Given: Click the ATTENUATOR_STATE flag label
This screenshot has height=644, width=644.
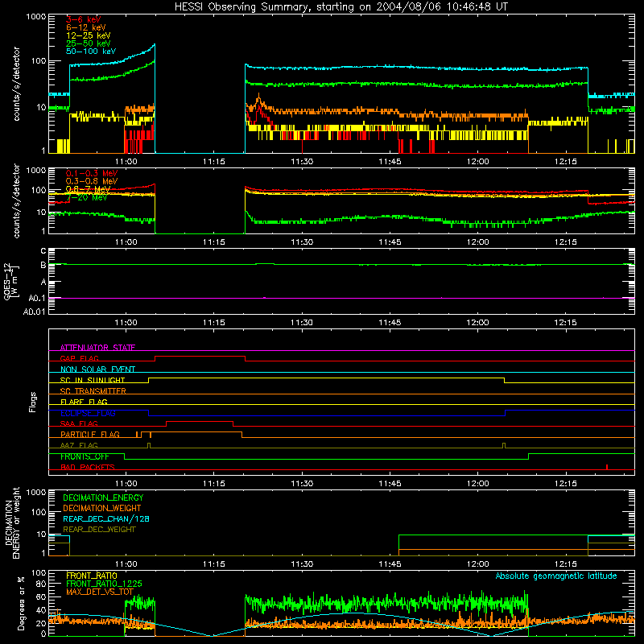Looking at the screenshot, I should pyautogui.click(x=97, y=348).
